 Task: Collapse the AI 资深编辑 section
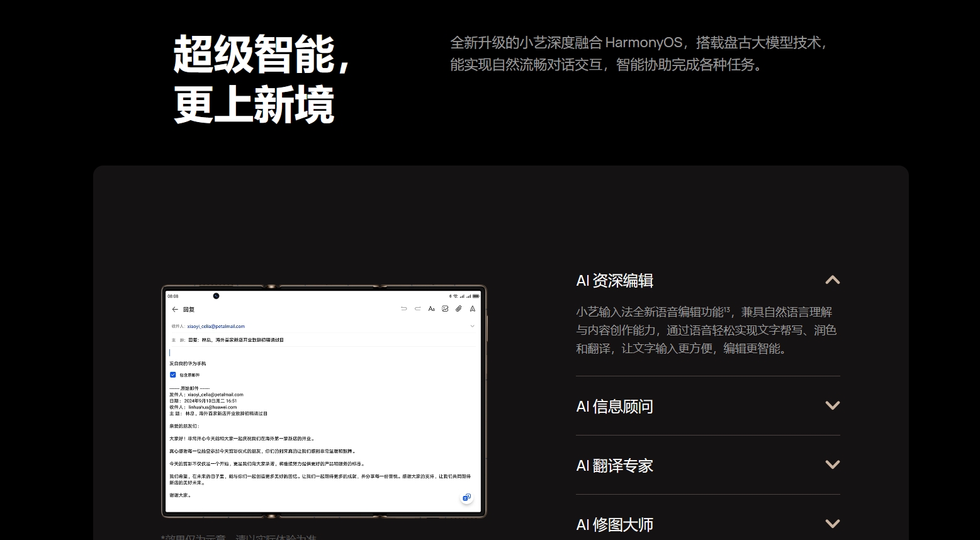(x=833, y=280)
